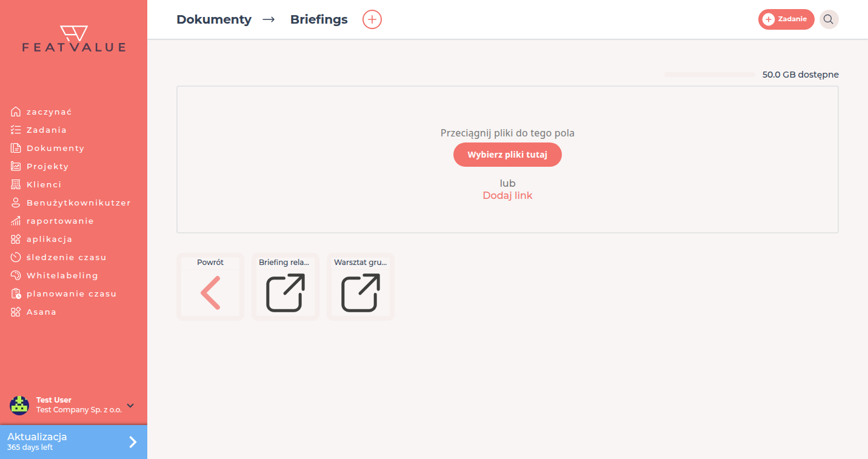Click the arrow icon on Aktualizacja banner
The width and height of the screenshot is (868, 459).
pos(133,442)
